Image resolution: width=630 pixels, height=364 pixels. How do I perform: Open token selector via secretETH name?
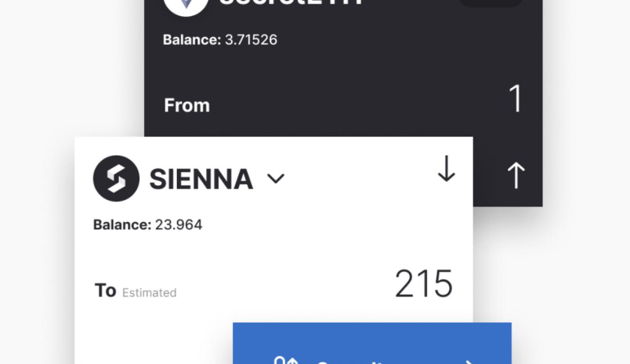tap(291, 1)
